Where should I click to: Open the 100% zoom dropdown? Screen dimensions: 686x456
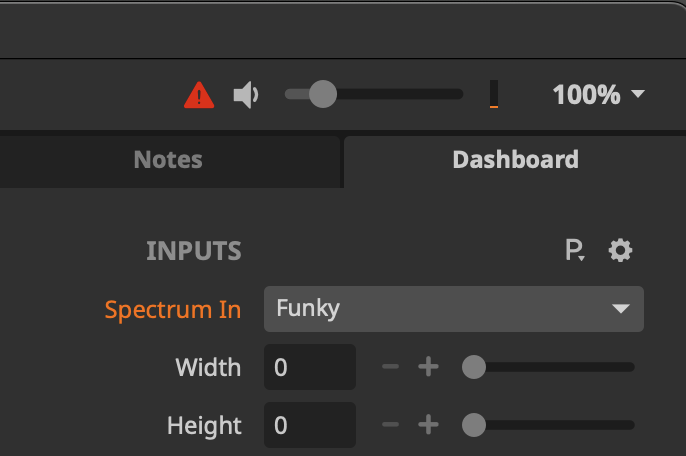click(x=600, y=95)
